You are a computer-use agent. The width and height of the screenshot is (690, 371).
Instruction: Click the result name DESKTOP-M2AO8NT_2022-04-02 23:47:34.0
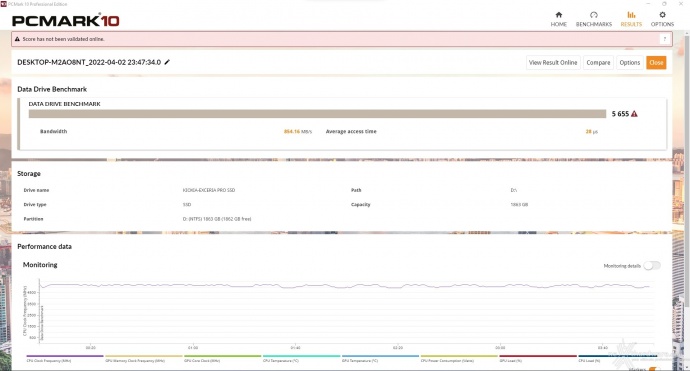click(x=89, y=62)
